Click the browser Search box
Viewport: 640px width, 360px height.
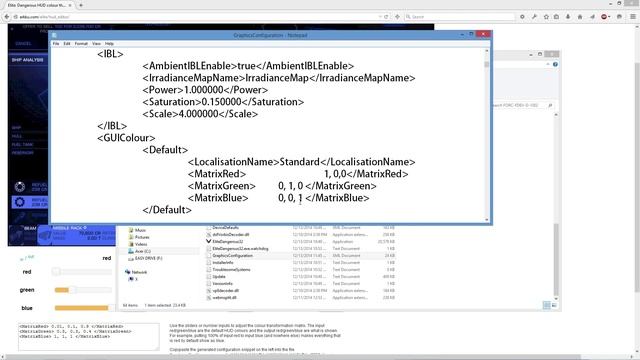point(459,17)
